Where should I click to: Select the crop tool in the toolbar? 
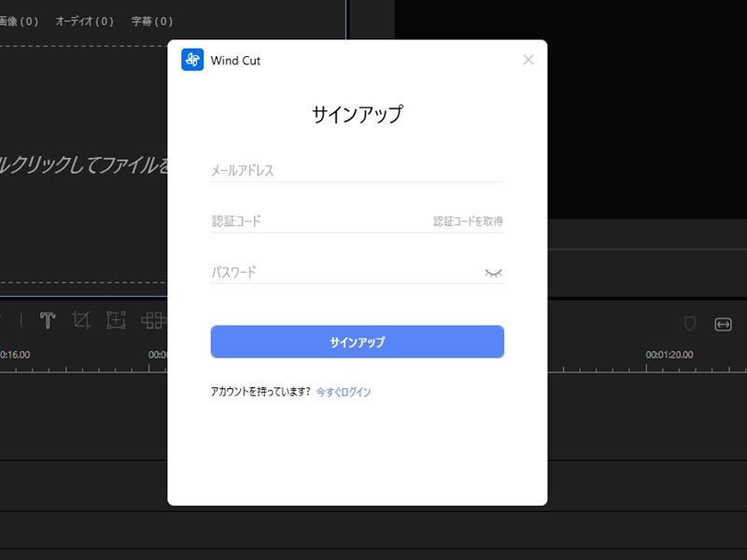(81, 320)
